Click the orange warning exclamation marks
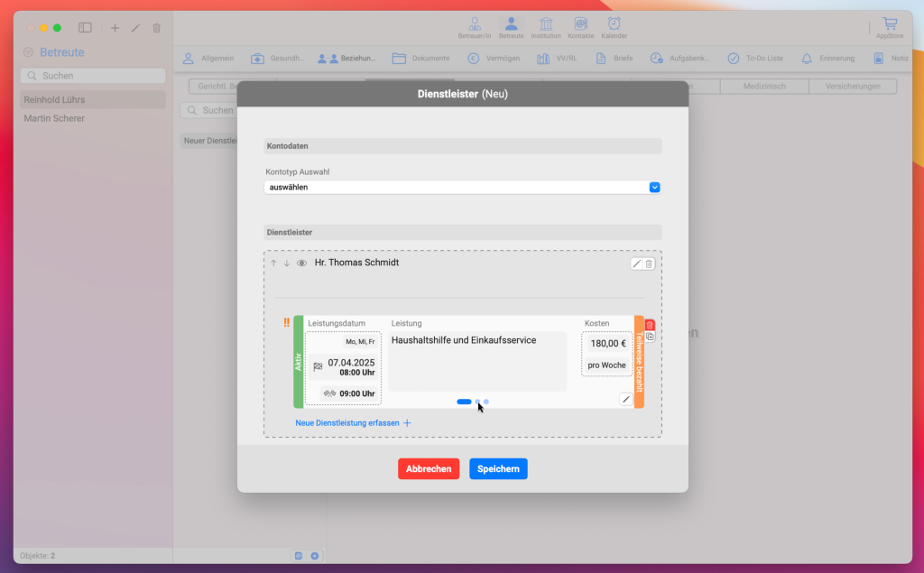 click(x=286, y=322)
